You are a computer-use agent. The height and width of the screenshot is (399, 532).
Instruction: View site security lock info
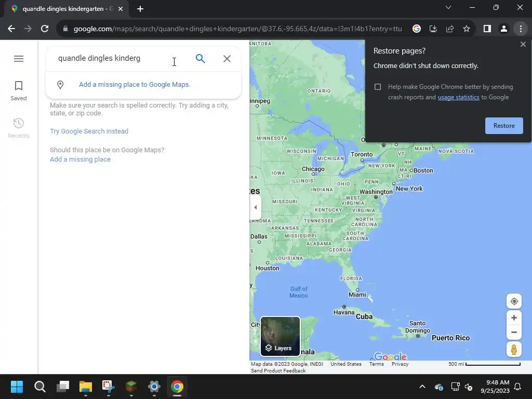[x=65, y=29]
